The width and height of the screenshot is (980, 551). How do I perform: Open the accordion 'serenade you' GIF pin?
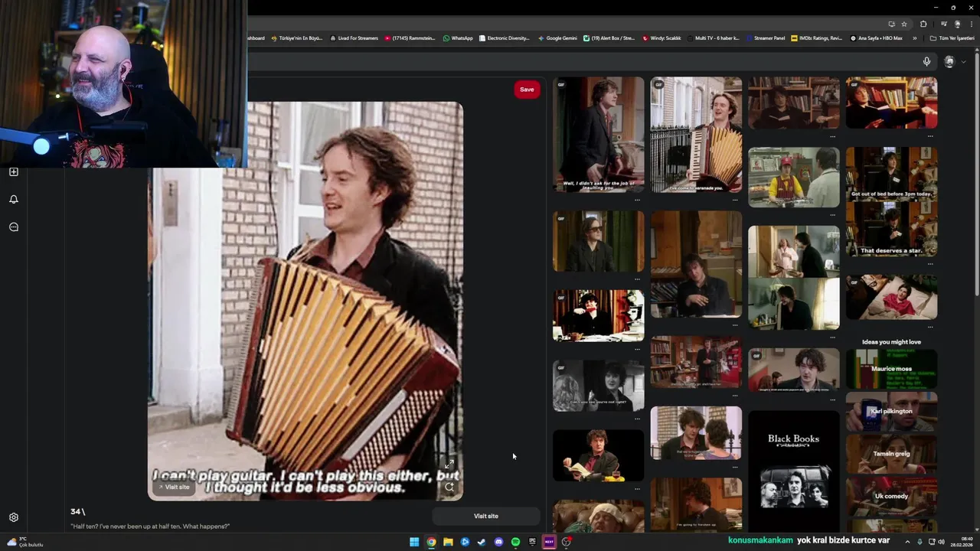click(696, 134)
